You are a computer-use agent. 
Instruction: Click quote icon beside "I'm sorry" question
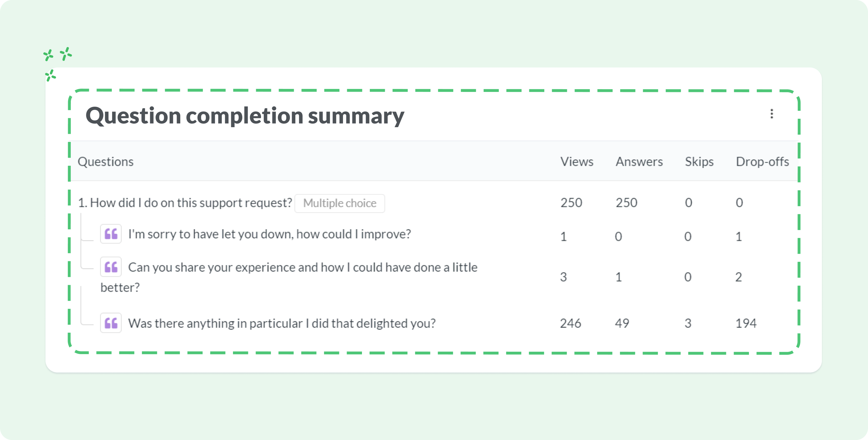pyautogui.click(x=111, y=234)
